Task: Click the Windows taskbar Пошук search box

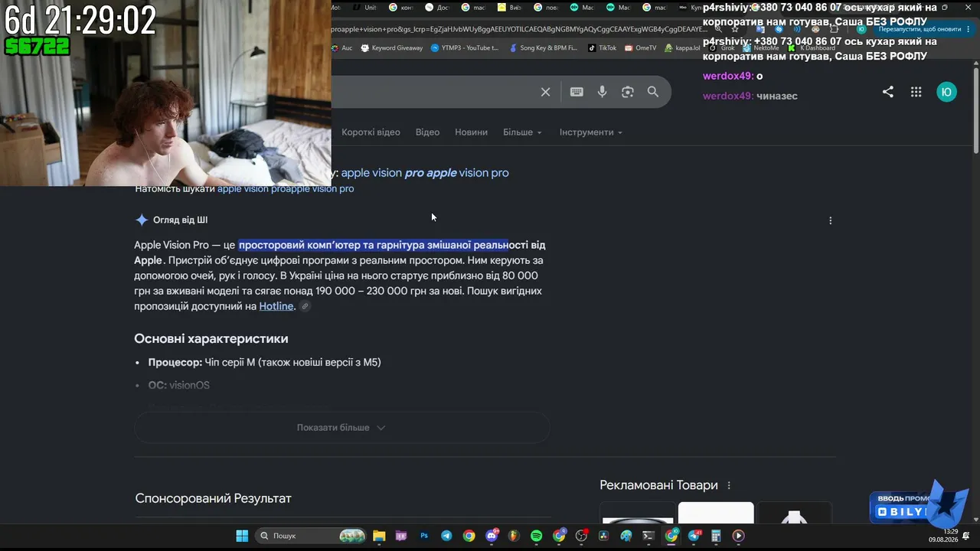Action: [x=311, y=536]
